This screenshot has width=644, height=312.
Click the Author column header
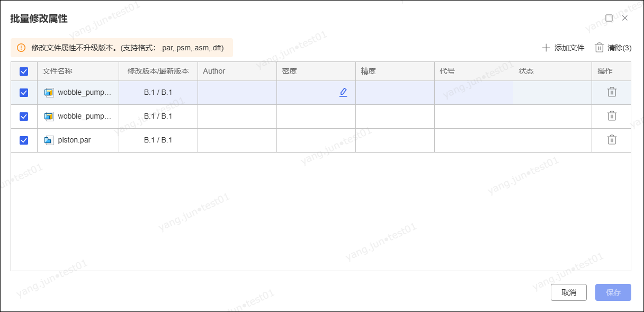point(214,71)
